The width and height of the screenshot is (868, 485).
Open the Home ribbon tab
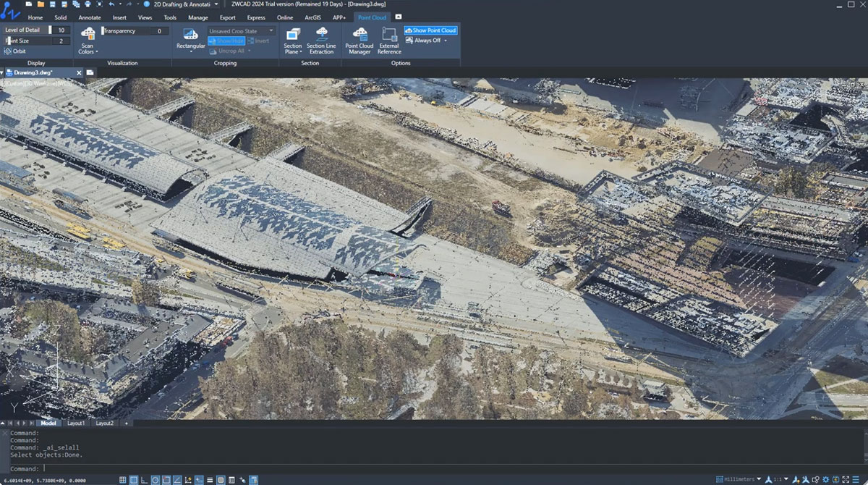point(35,17)
